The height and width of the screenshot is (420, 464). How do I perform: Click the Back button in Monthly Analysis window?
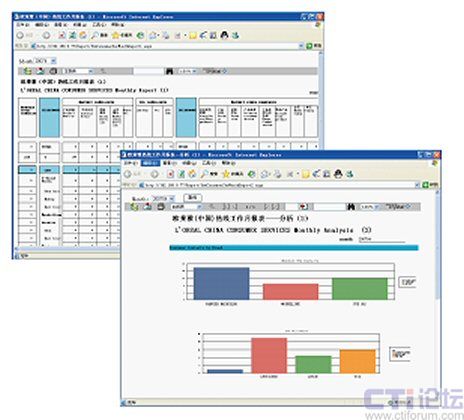click(128, 174)
